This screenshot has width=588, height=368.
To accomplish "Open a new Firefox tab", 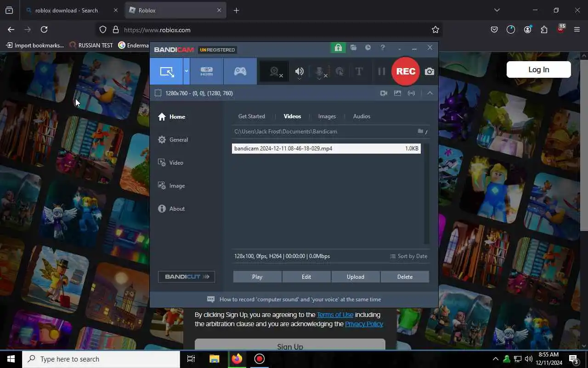I will click(236, 10).
